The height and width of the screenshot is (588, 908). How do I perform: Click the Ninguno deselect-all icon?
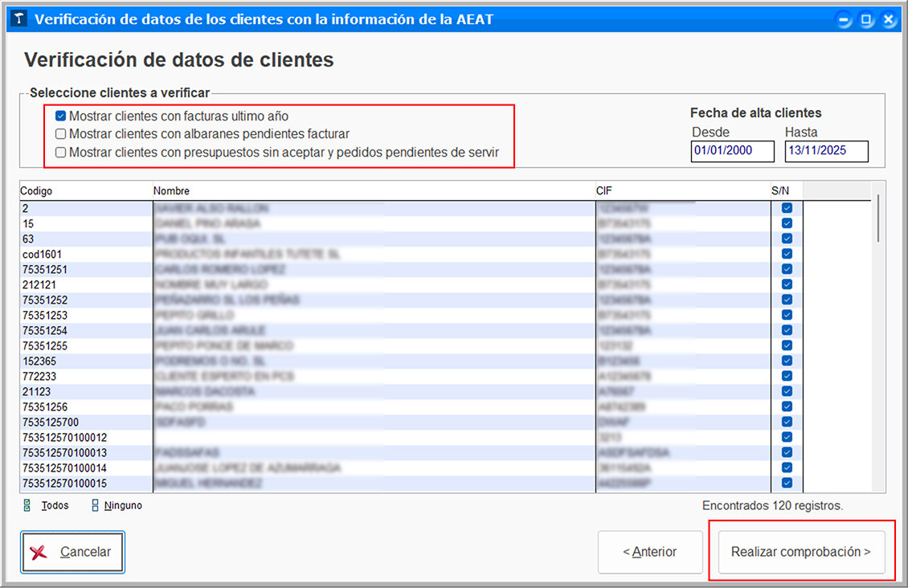[96, 506]
